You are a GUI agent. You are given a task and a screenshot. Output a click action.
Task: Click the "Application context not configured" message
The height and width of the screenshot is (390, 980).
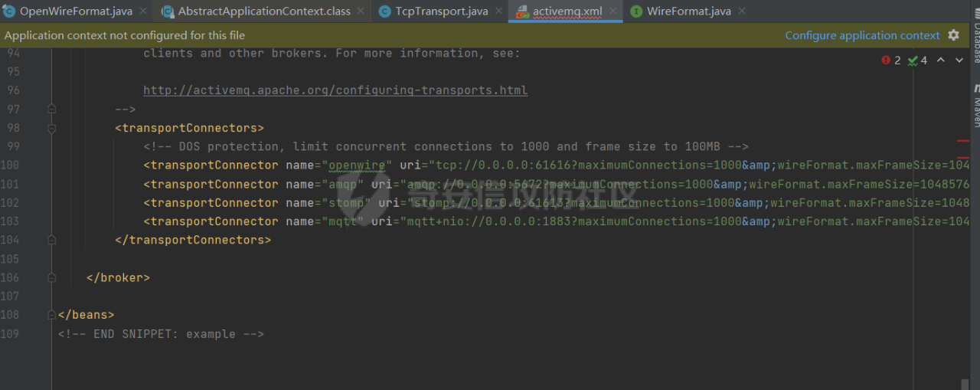click(125, 35)
